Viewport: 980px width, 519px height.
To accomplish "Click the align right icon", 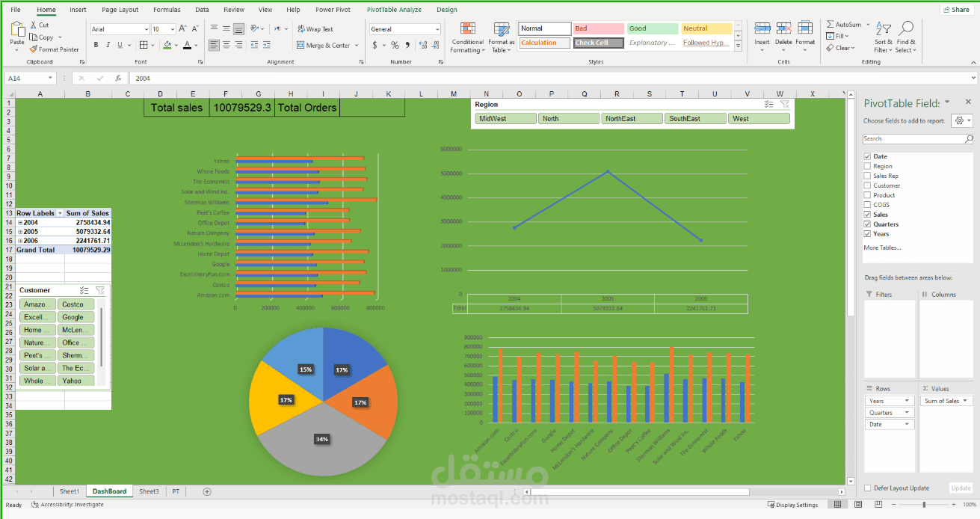I will point(238,45).
